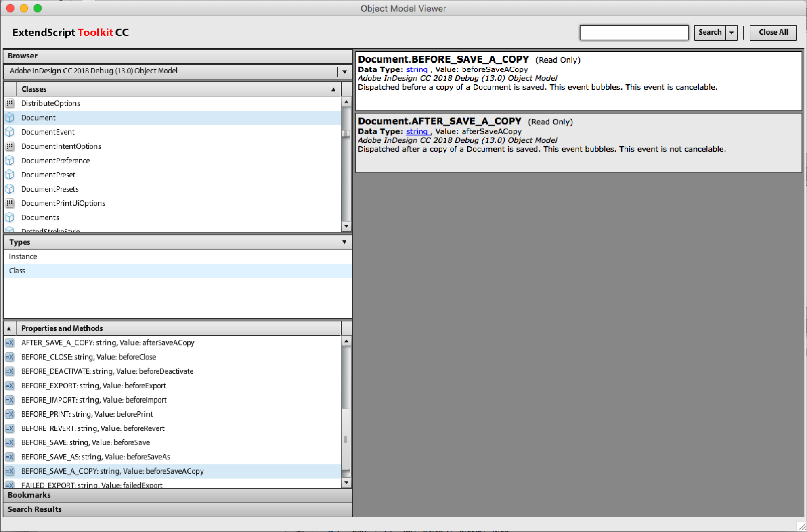Select the Documents class cube icon
Image resolution: width=807 pixels, height=532 pixels.
[x=9, y=217]
